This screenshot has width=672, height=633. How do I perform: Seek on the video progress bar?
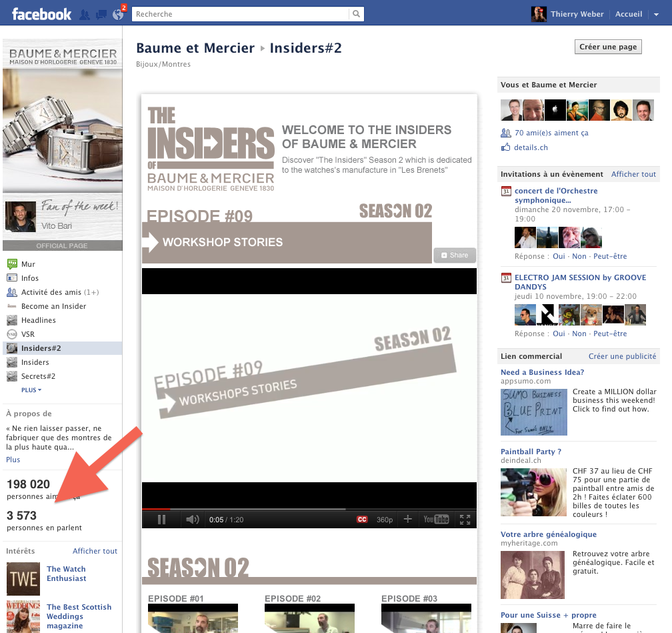pos(309,509)
